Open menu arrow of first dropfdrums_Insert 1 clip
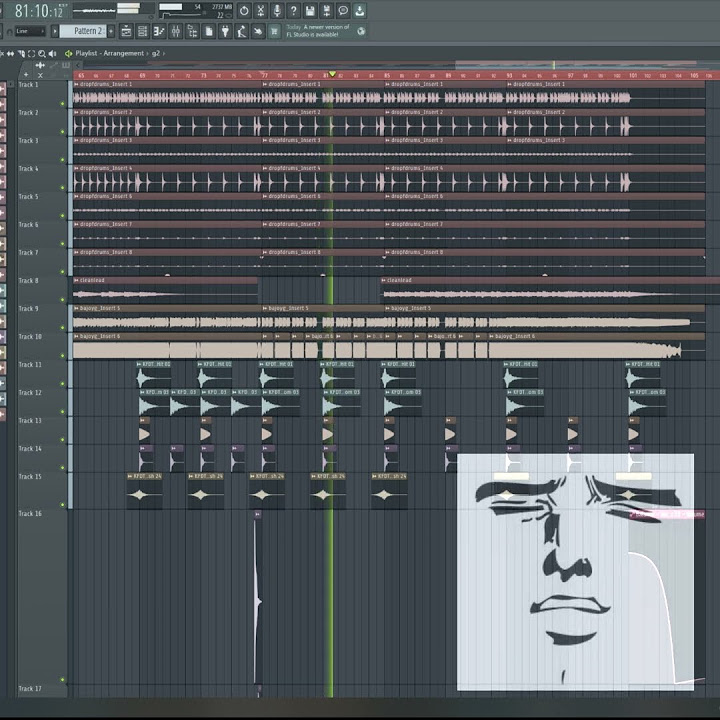 click(76, 84)
